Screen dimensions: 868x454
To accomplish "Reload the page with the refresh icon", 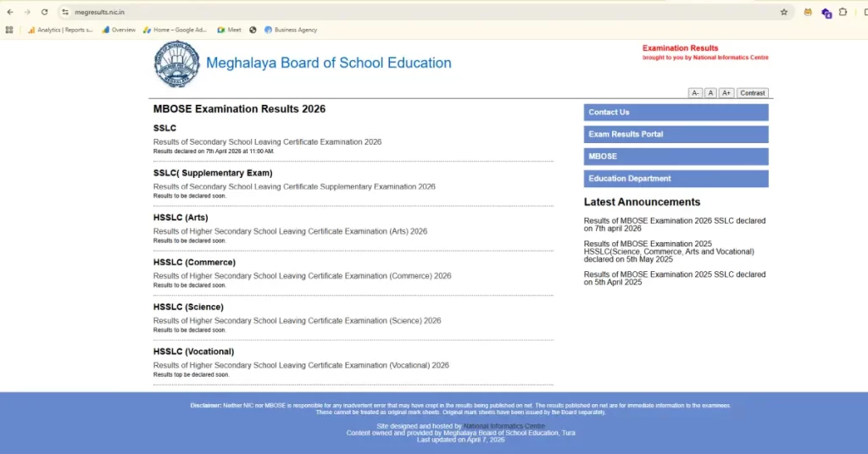I will [44, 12].
